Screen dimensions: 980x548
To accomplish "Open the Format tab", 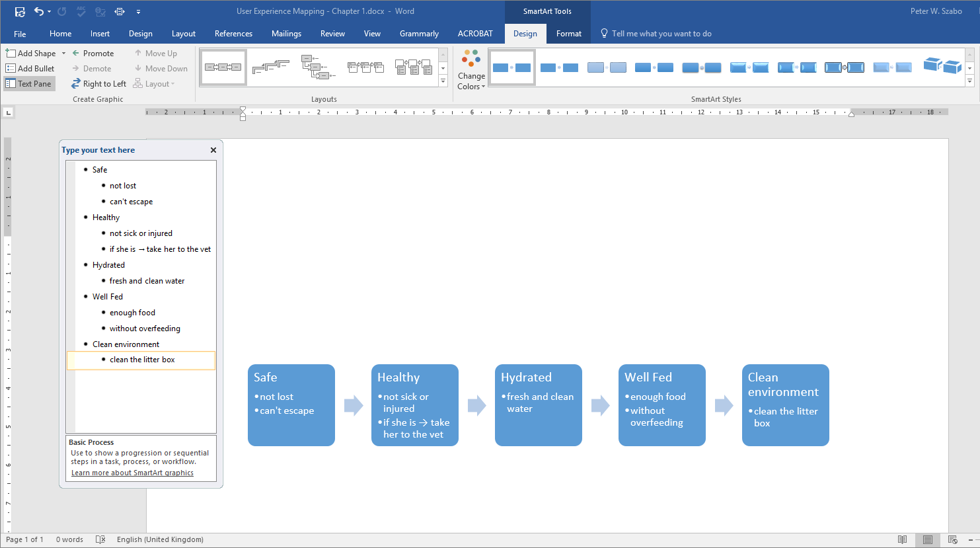I will click(x=568, y=34).
